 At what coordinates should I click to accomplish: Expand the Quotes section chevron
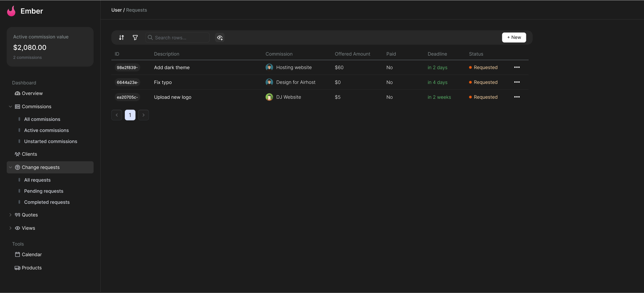[10, 215]
